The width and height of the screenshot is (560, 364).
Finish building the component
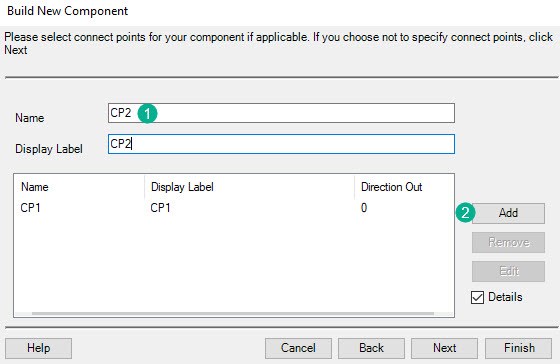[519, 348]
